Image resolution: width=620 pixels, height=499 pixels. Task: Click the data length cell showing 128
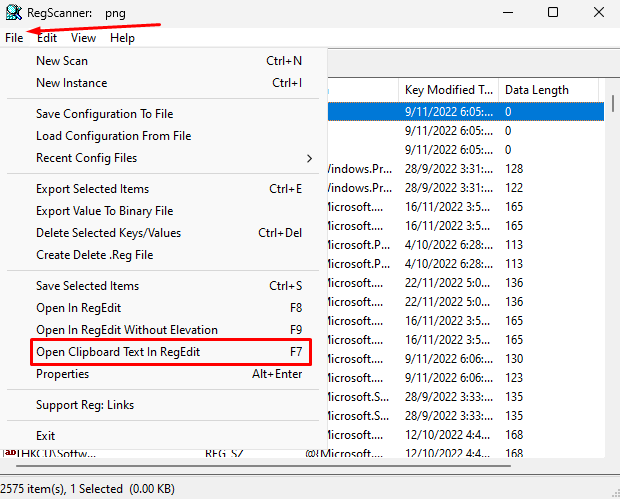click(514, 169)
